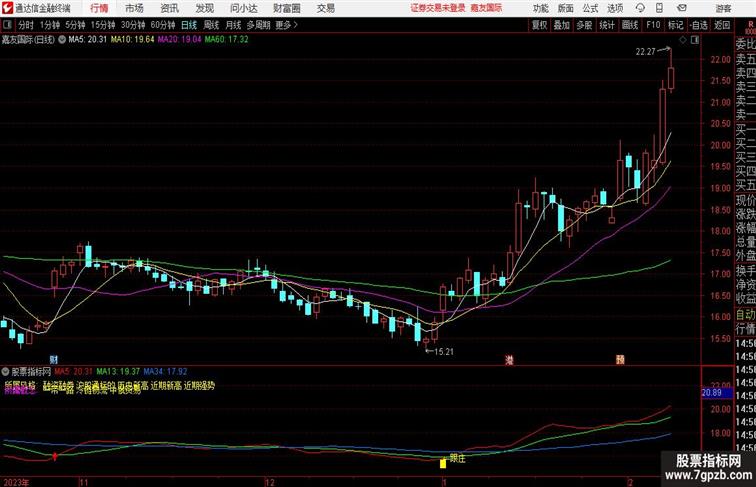The width and height of the screenshot is (756, 487).
Task: Open the F10 company info button
Action: [653, 25]
